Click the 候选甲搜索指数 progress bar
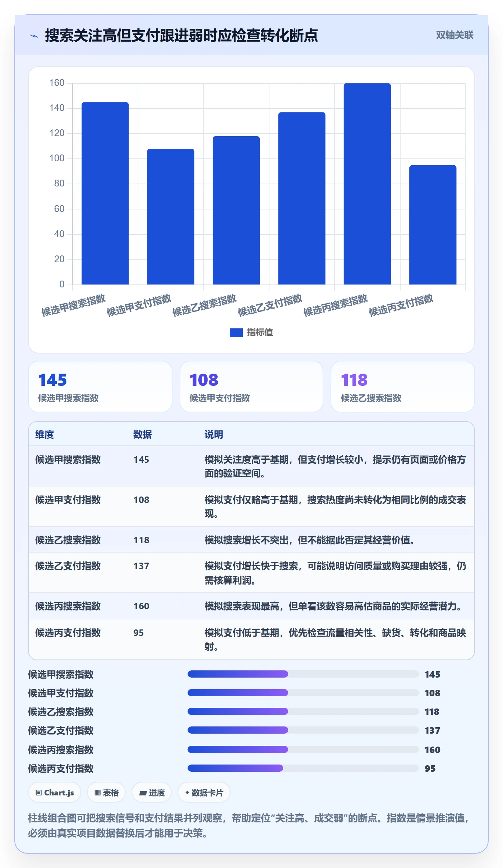The image size is (503, 868). point(303,674)
